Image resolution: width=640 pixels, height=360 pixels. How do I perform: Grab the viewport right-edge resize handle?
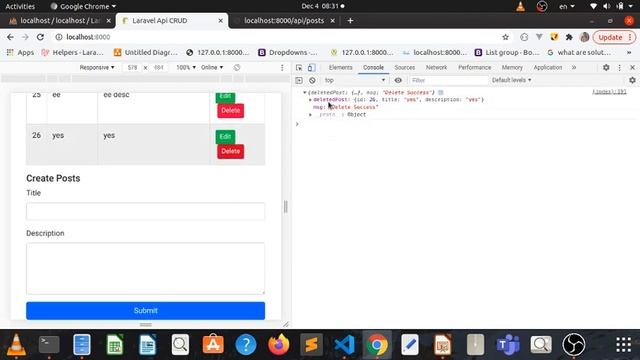coord(285,207)
